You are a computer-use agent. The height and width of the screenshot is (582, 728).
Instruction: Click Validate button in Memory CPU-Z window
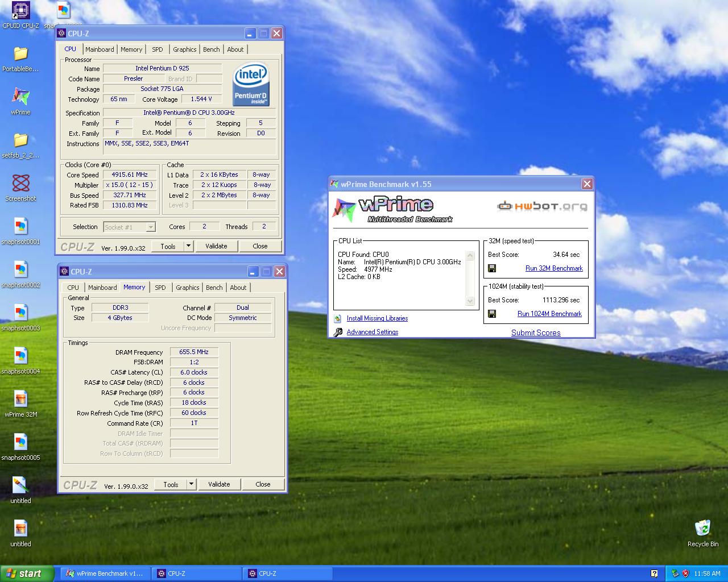click(x=219, y=484)
